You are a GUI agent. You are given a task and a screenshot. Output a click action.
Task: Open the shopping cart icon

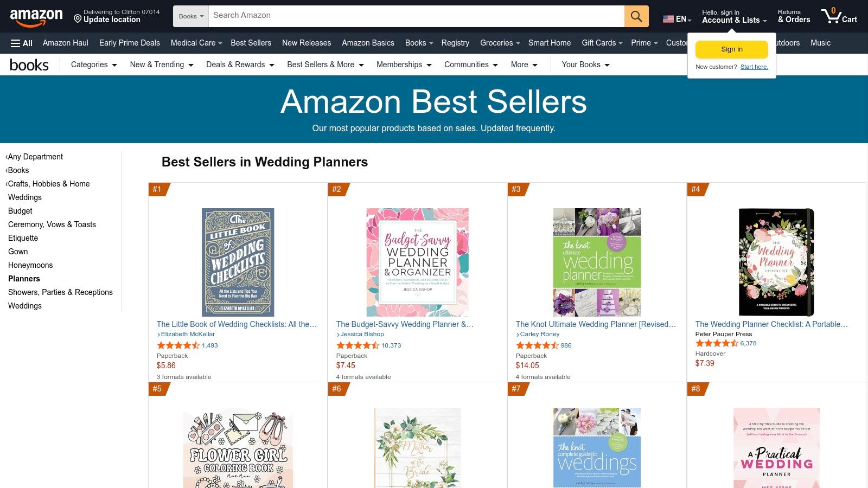click(838, 16)
